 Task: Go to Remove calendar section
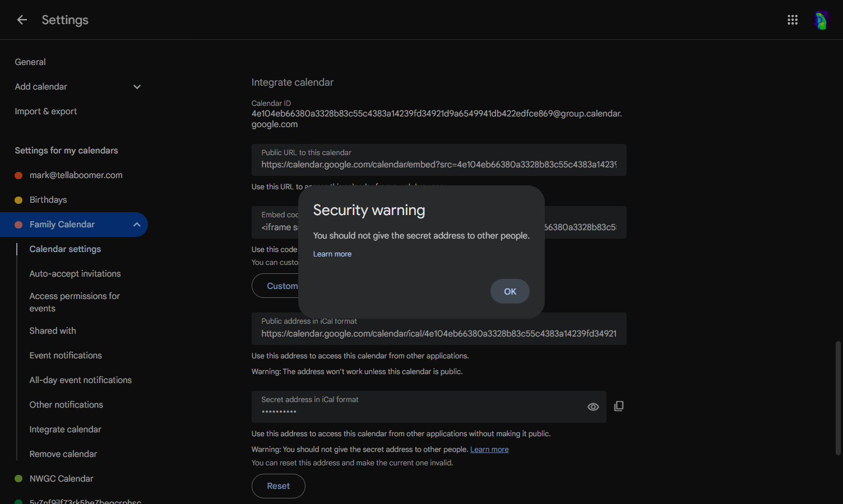pos(63,454)
